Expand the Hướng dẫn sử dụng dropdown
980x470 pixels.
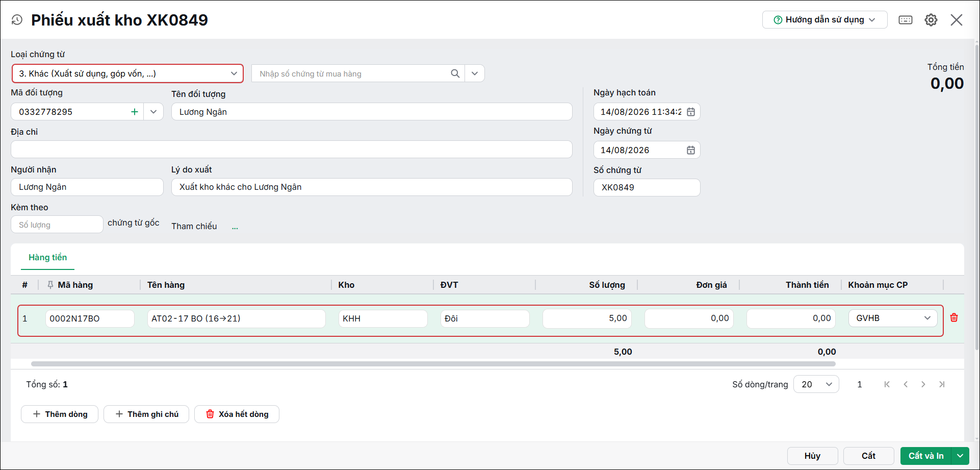(x=825, y=20)
